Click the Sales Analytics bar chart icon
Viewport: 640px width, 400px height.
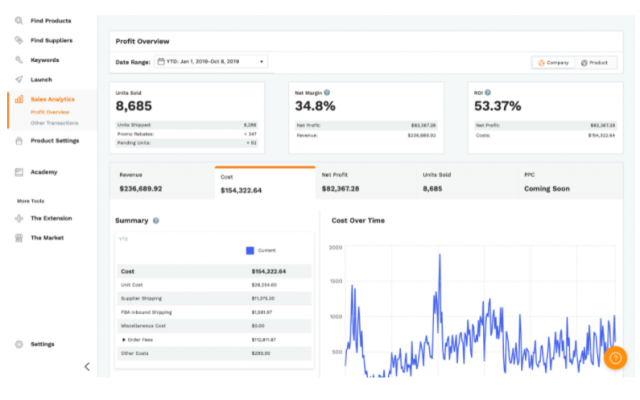click(19, 99)
